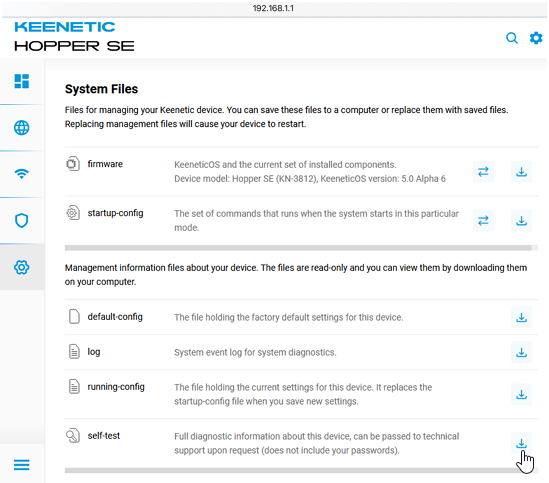This screenshot has width=549, height=483.
Task: Click the search magnifier icon
Action: pyautogui.click(x=512, y=38)
